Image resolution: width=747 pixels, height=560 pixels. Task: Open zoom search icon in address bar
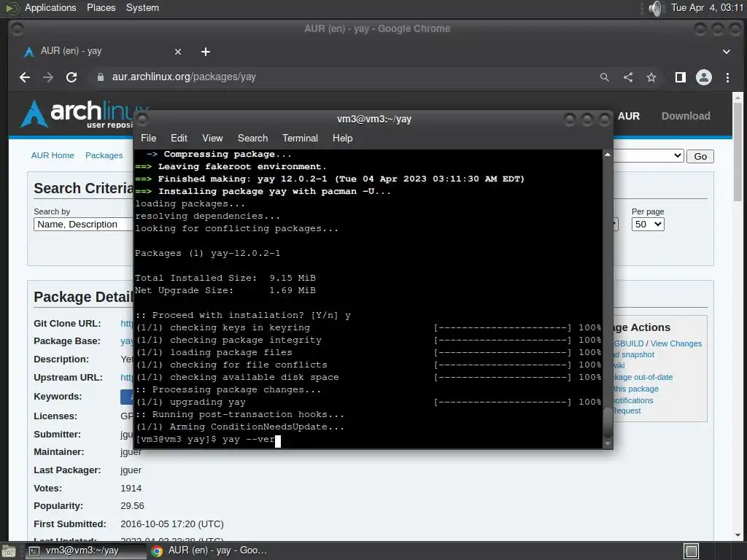605,77
